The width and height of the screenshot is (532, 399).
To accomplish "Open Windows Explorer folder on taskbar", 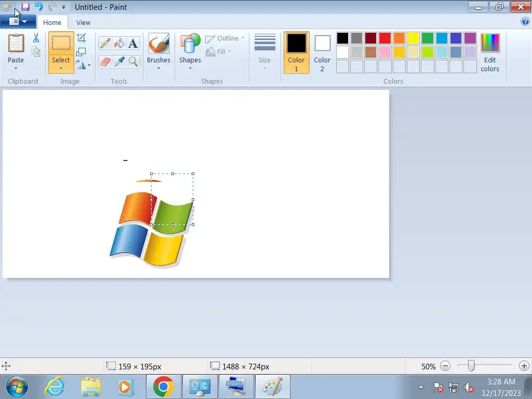I will click(91, 387).
